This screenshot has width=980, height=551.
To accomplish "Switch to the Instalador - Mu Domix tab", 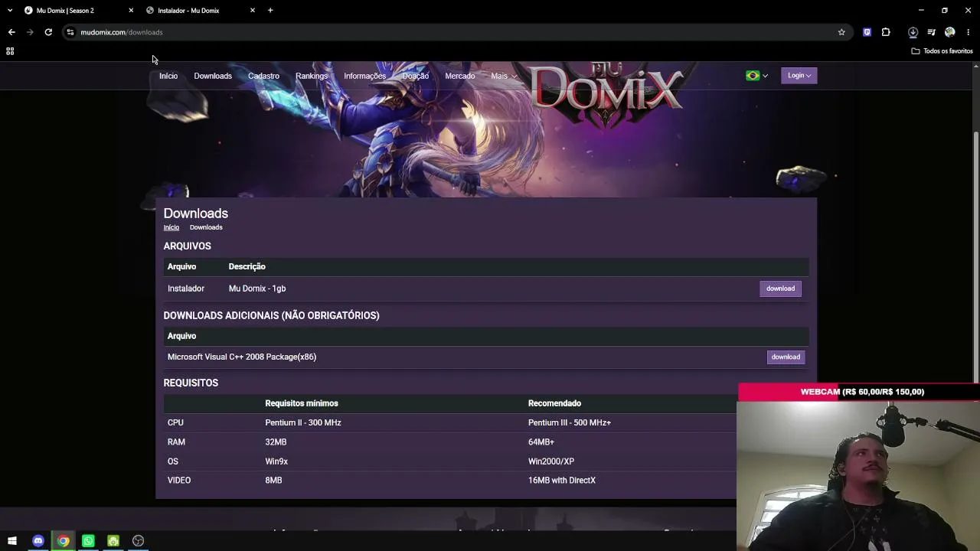I will tap(200, 10).
